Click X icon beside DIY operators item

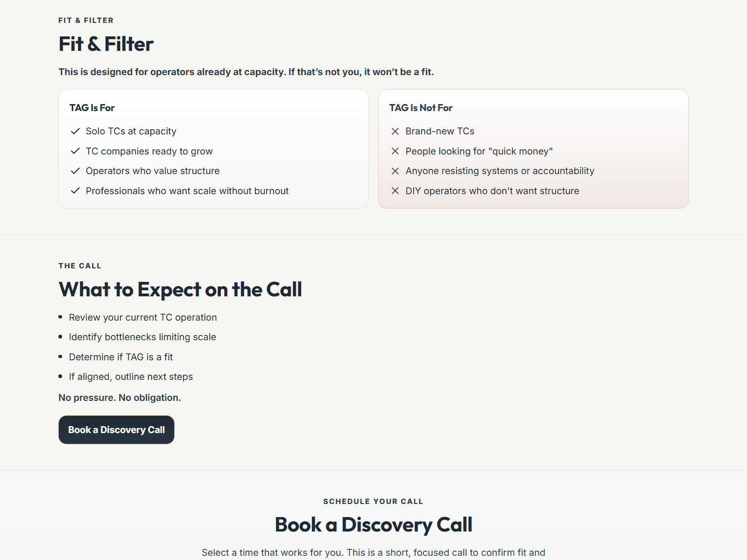(395, 191)
